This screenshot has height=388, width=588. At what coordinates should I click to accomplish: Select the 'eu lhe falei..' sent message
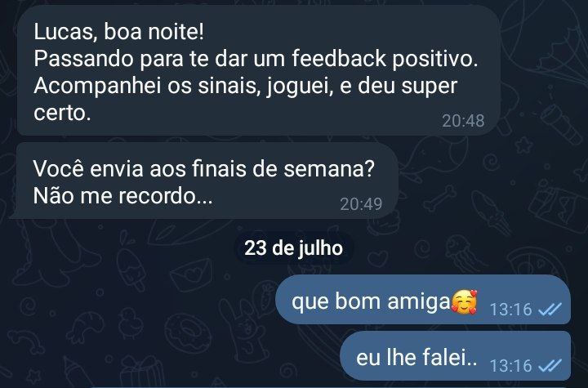455,355
